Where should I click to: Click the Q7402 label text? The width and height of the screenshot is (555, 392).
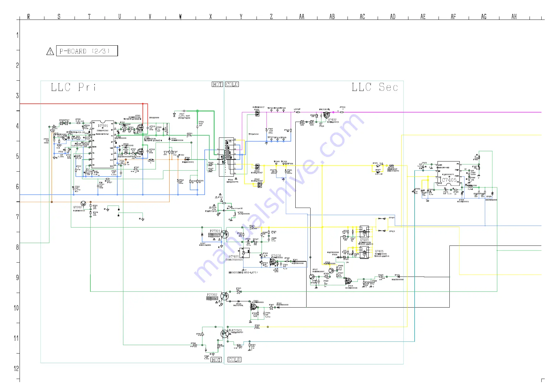(332, 119)
